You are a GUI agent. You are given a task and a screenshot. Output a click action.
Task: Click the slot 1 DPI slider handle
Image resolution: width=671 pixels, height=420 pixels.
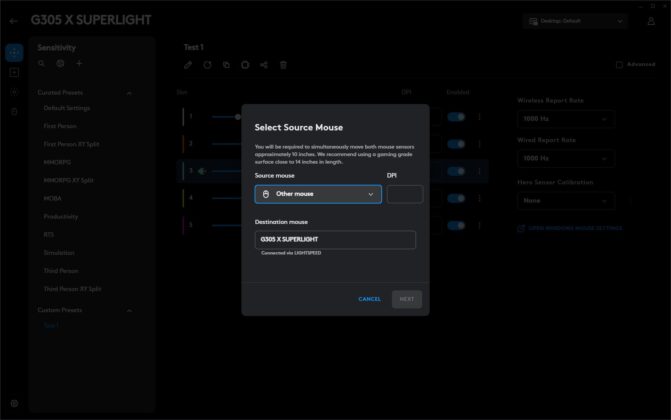coord(238,117)
